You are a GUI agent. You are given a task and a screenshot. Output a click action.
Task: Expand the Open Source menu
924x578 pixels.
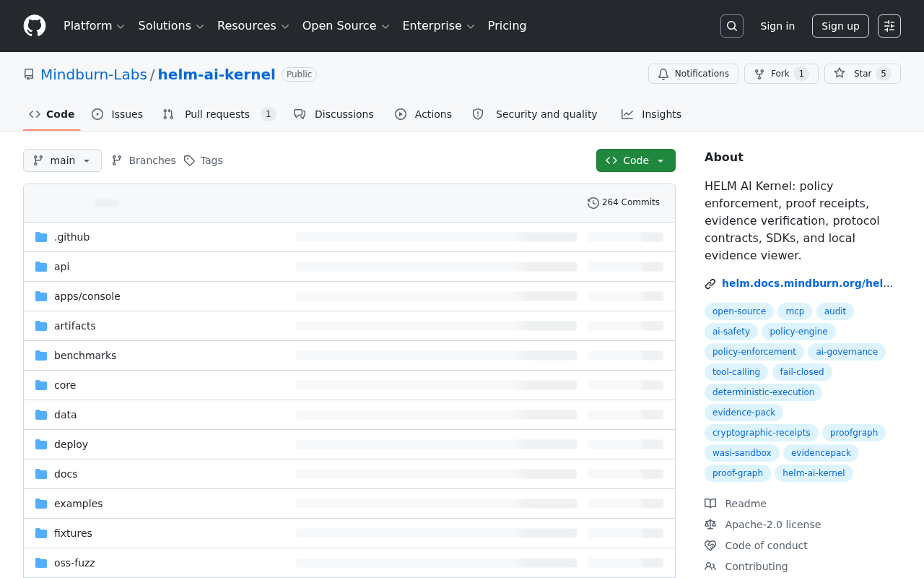click(346, 26)
